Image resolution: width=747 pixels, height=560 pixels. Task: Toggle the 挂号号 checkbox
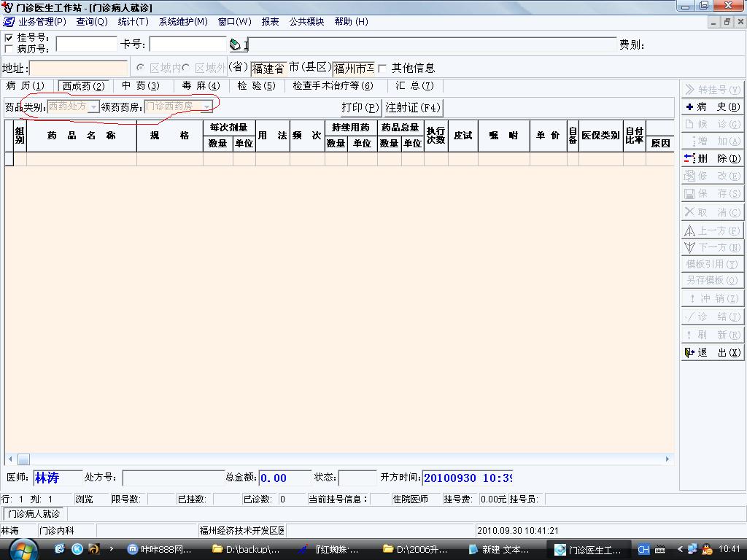pyautogui.click(x=9, y=38)
